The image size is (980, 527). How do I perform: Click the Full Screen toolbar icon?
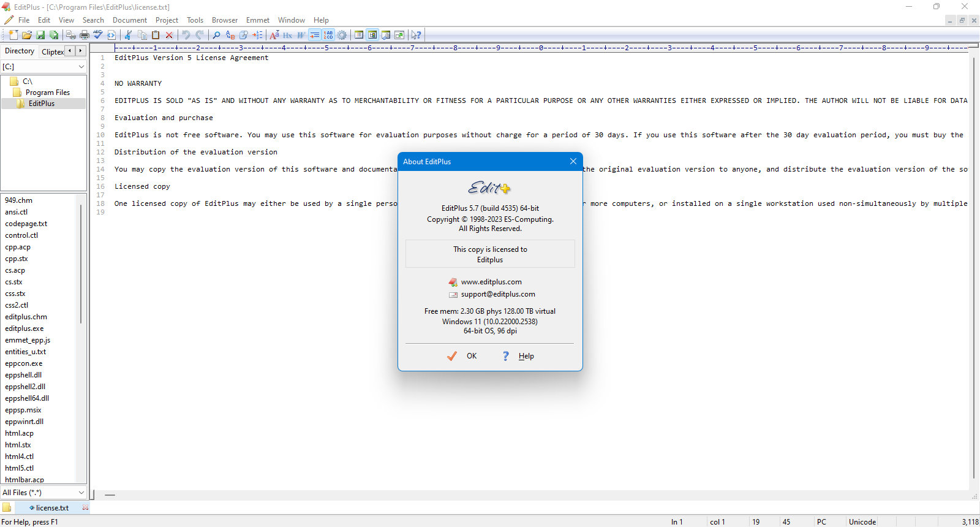(x=399, y=35)
